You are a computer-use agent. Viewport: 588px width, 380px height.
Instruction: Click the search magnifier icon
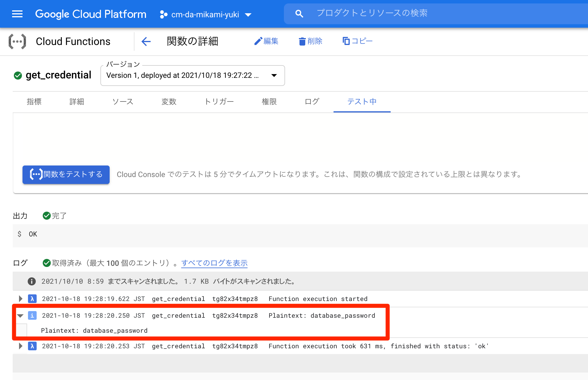click(x=299, y=13)
